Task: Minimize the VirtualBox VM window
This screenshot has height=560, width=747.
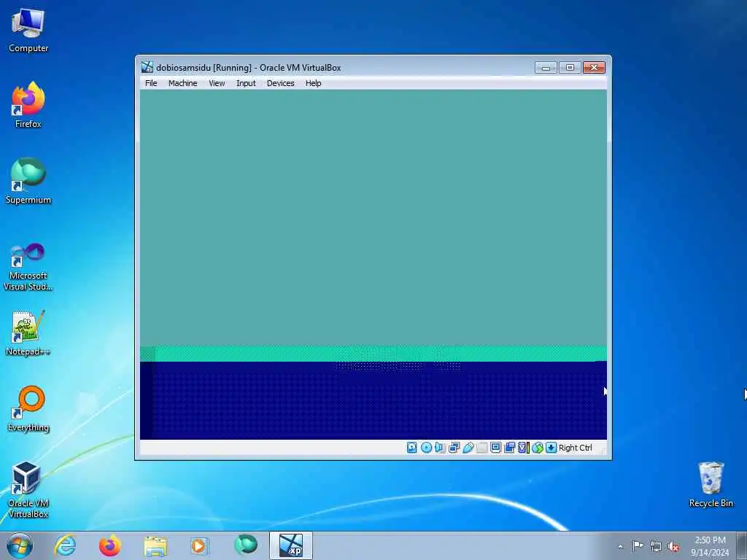Action: pos(546,68)
